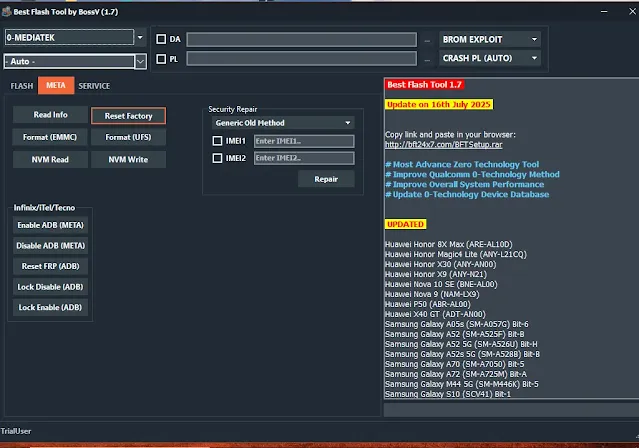The image size is (639, 448).
Task: Click 'Samsung Galaxy A52s 5G (SM-A528B) Bit-B' entry
Action: [463, 354]
